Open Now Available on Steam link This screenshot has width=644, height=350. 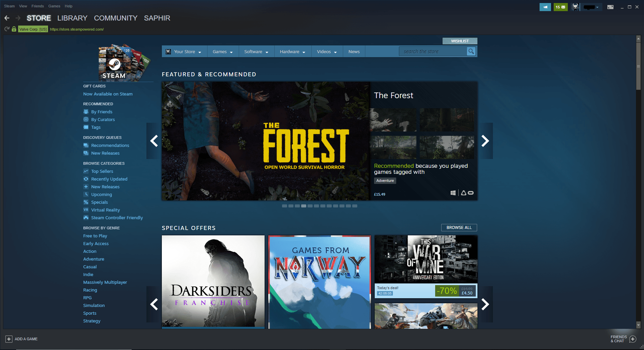click(108, 94)
